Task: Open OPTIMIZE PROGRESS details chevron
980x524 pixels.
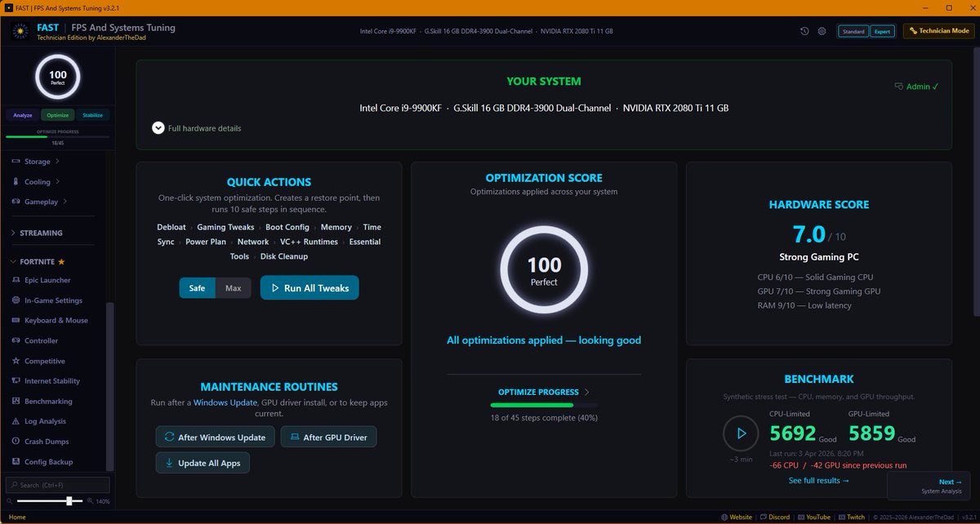Action: (586, 393)
